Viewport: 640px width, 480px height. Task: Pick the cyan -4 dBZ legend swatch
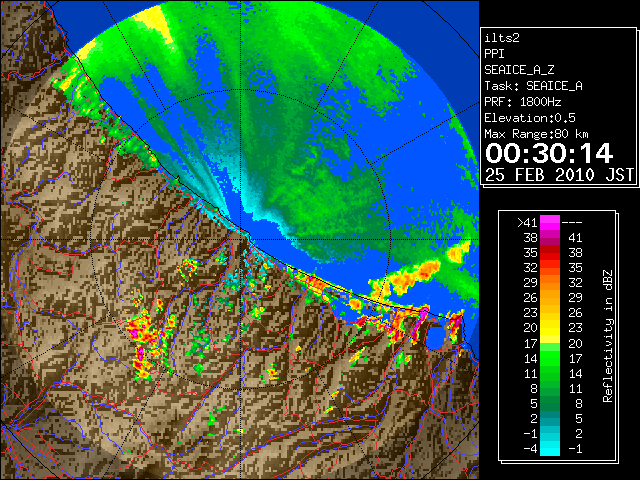click(x=550, y=449)
